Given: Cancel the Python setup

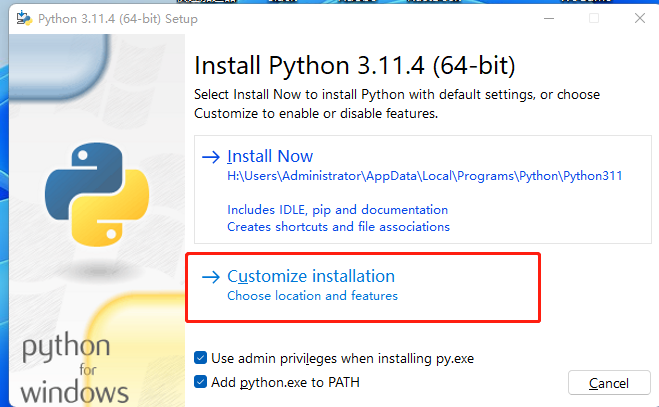Looking at the screenshot, I should [609, 383].
